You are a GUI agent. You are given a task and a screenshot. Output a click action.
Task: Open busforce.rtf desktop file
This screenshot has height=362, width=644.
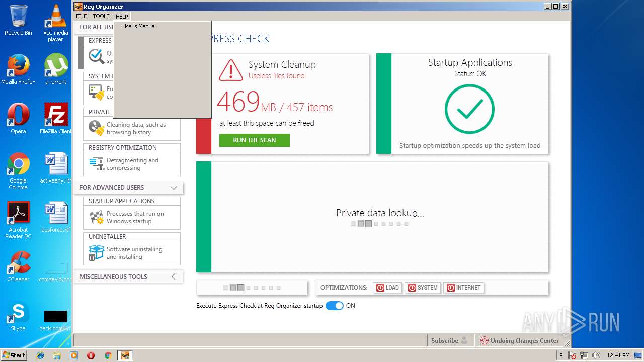click(55, 217)
